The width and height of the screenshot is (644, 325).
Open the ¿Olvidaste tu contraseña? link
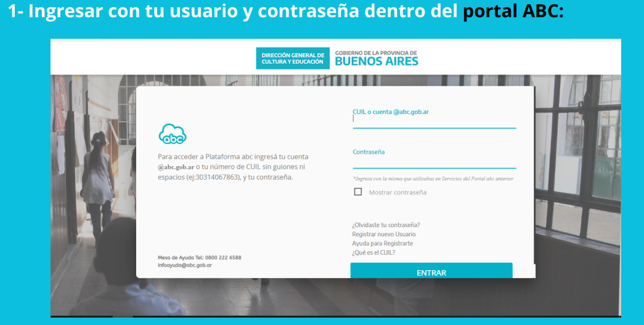click(386, 225)
